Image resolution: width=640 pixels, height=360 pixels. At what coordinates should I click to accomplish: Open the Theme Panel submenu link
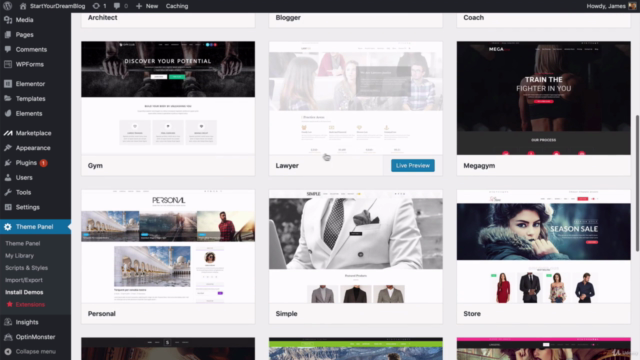pos(22,243)
